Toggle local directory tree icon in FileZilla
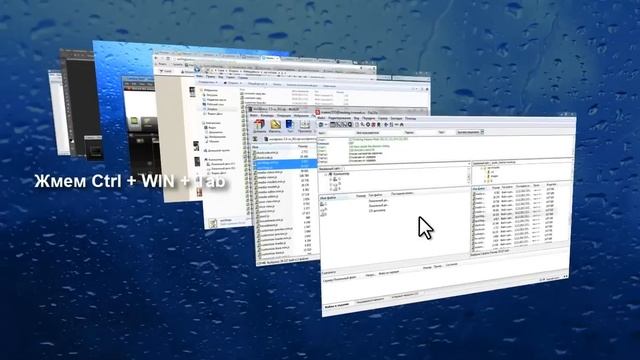The height and width of the screenshot is (360, 640). click(x=339, y=124)
